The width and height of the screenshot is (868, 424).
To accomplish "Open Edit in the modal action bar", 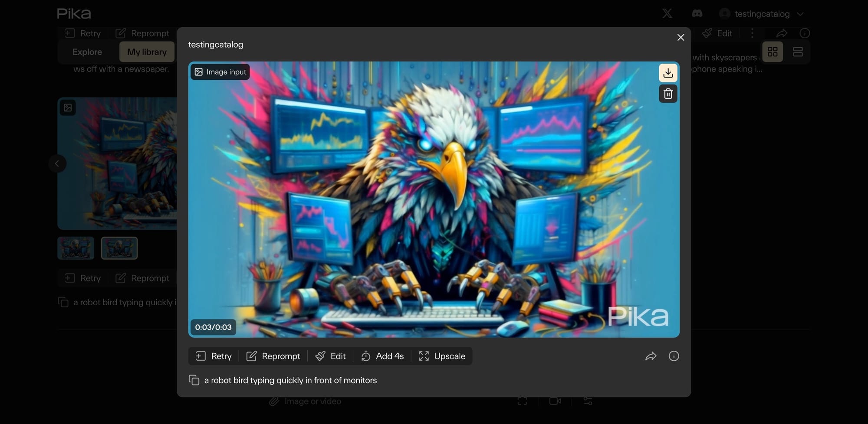I will pyautogui.click(x=331, y=356).
